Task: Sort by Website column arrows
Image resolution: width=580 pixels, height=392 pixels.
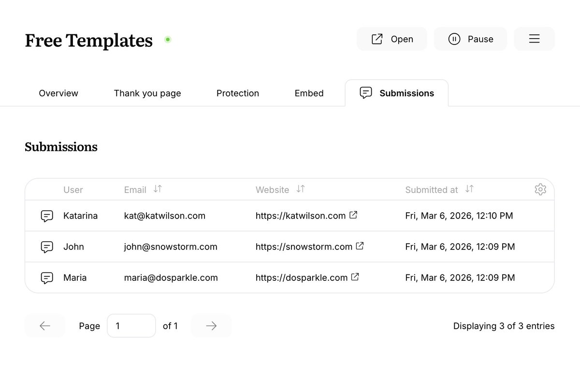Action: click(x=301, y=189)
